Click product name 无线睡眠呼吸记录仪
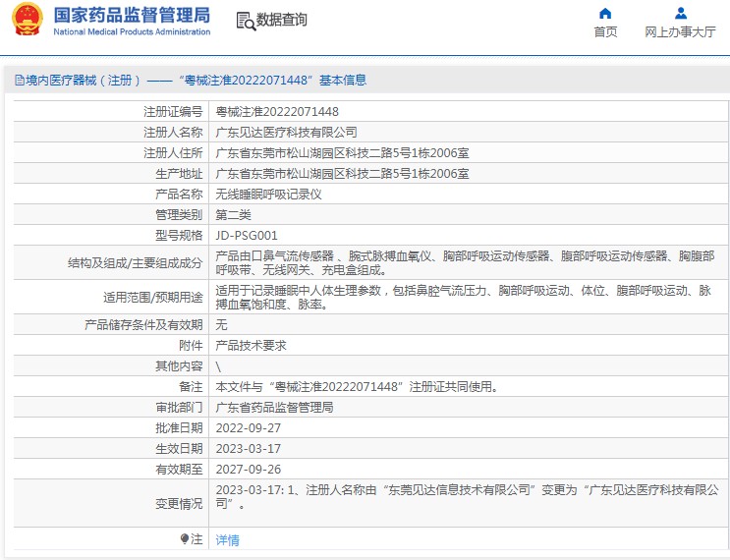 268,194
